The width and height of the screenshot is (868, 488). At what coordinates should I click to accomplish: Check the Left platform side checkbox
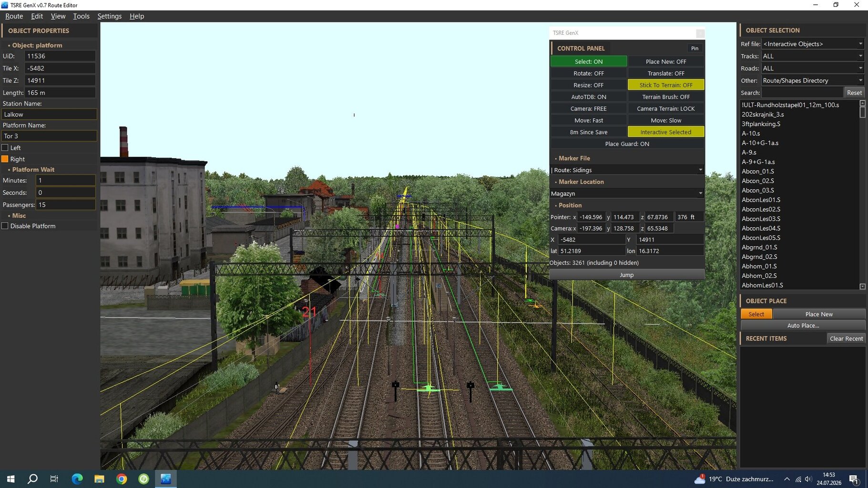pyautogui.click(x=5, y=148)
